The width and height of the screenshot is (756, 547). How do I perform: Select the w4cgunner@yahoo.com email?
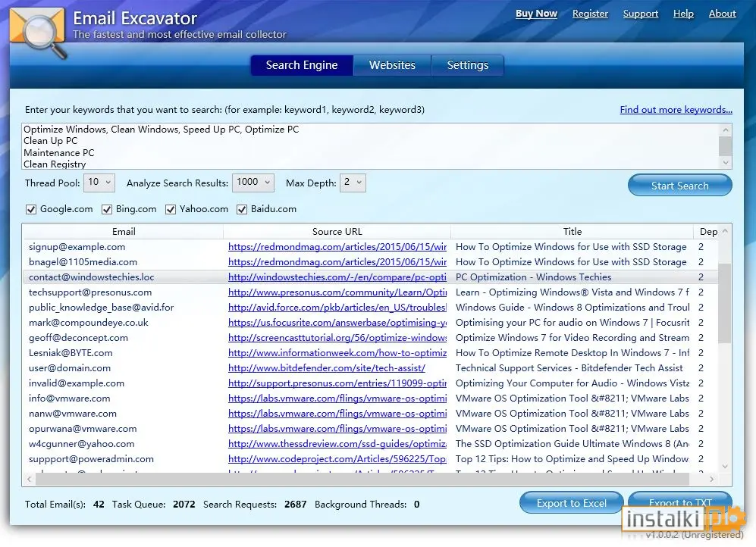(81, 444)
